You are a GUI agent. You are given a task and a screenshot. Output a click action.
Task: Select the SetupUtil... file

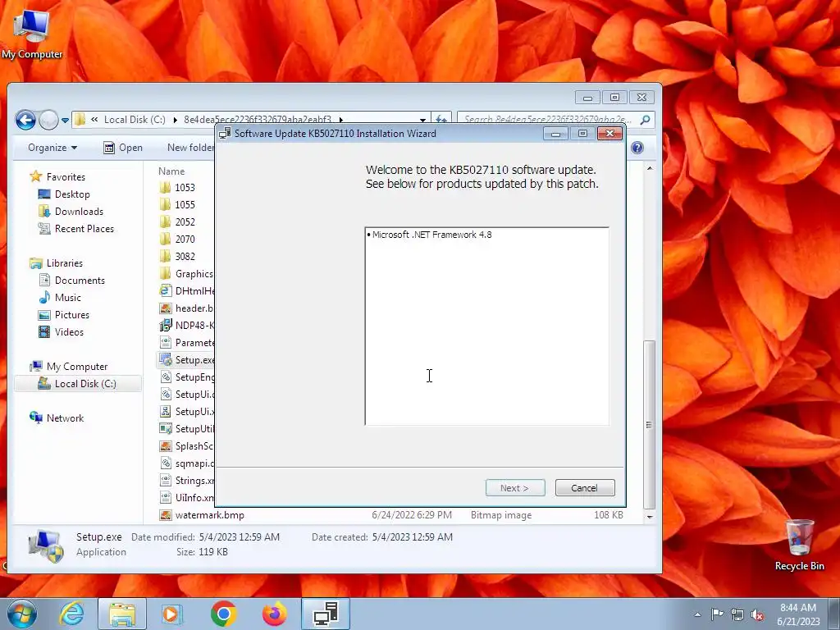186,428
